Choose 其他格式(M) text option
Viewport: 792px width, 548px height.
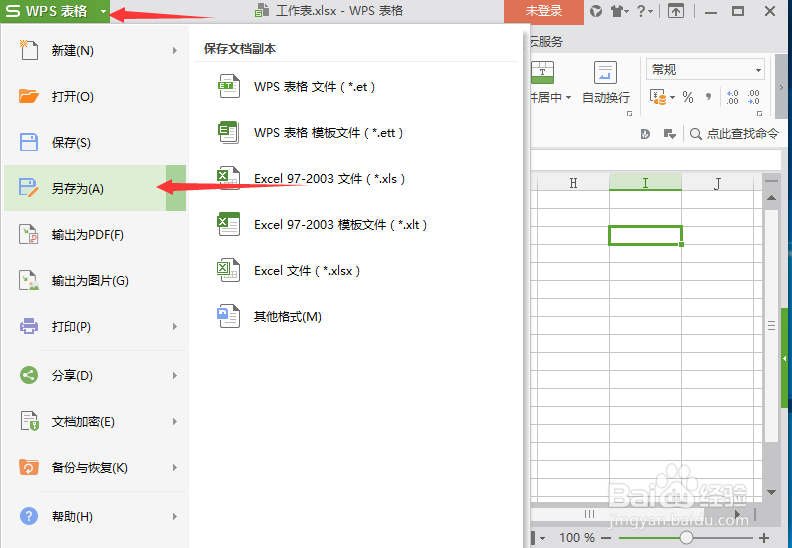point(287,317)
